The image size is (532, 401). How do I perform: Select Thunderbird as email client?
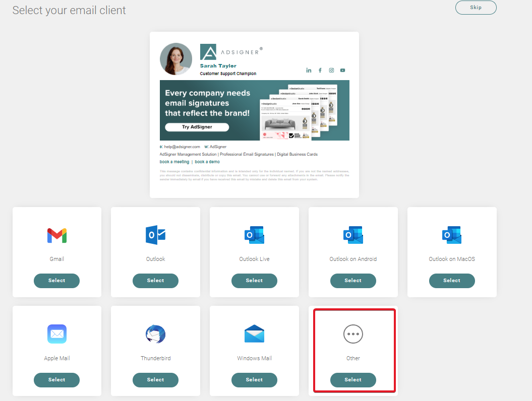(155, 380)
